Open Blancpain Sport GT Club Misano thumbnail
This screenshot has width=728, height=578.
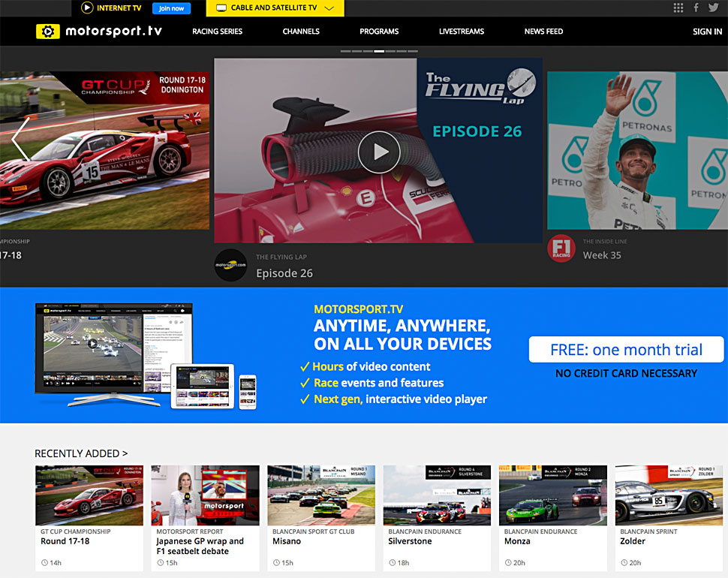tap(321, 495)
